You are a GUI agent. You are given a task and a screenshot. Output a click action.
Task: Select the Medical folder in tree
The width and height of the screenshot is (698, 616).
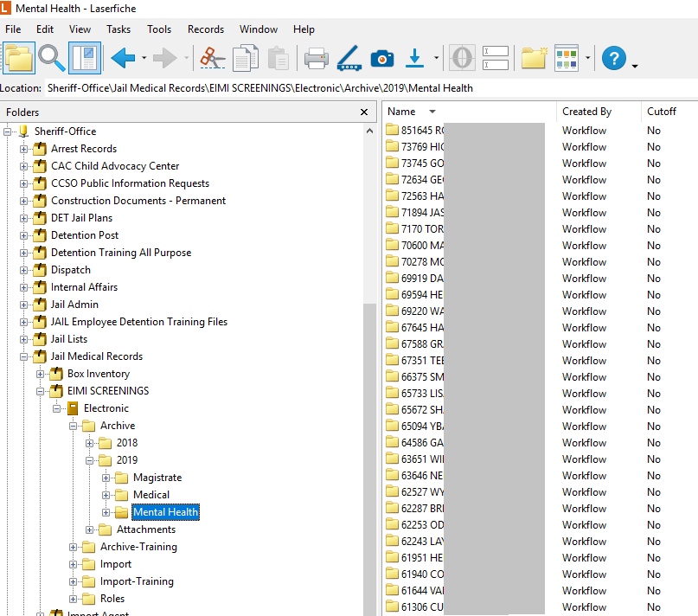[x=151, y=495]
